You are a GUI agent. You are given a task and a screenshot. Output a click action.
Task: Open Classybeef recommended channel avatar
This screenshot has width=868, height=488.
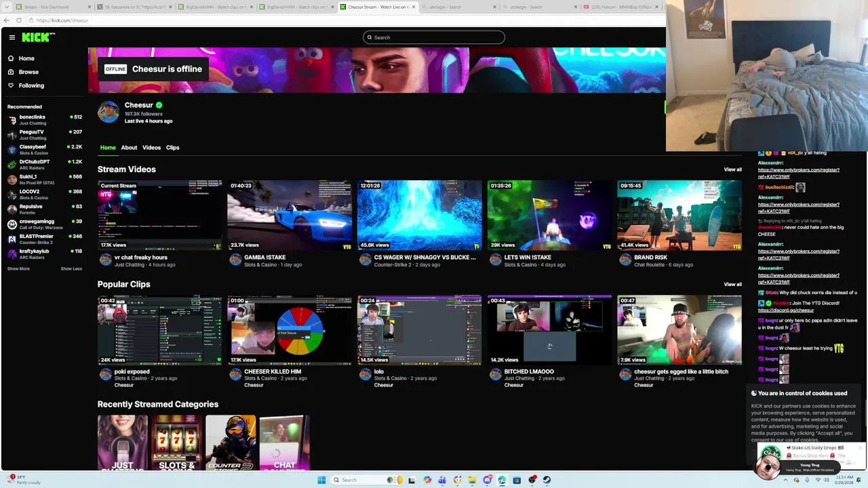[12, 150]
